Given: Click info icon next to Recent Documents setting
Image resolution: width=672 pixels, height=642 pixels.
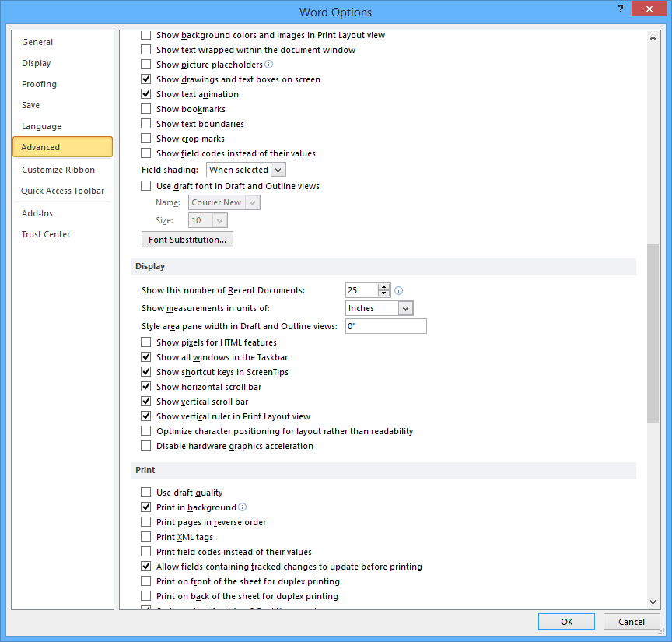Looking at the screenshot, I should coord(398,290).
